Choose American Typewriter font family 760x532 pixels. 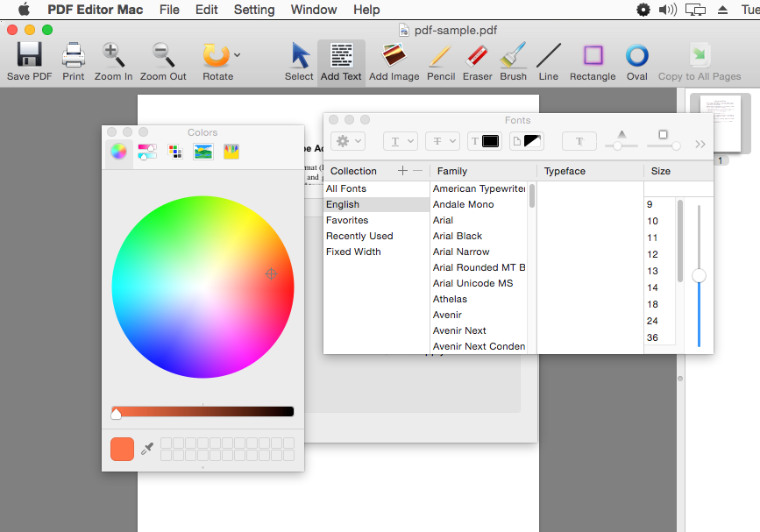tap(479, 188)
